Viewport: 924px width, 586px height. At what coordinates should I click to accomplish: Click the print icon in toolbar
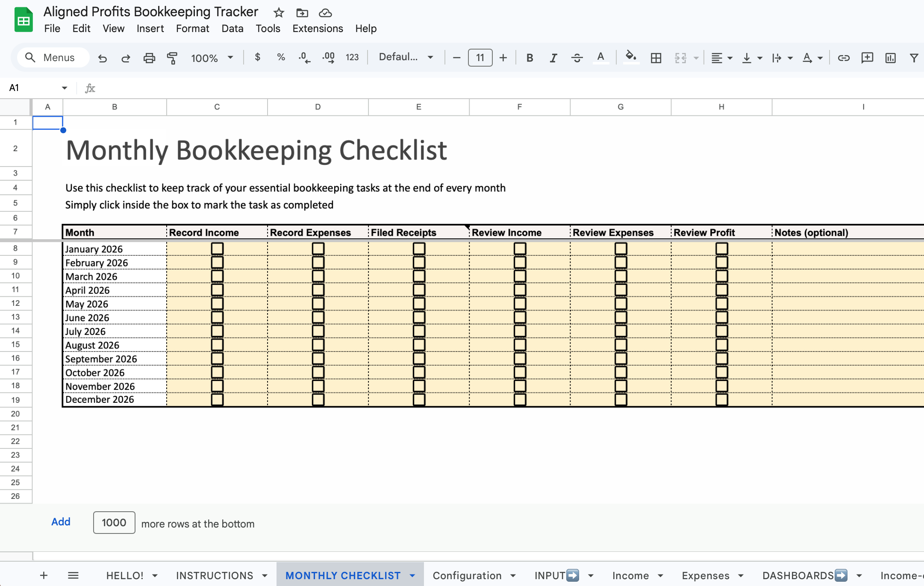[149, 58]
